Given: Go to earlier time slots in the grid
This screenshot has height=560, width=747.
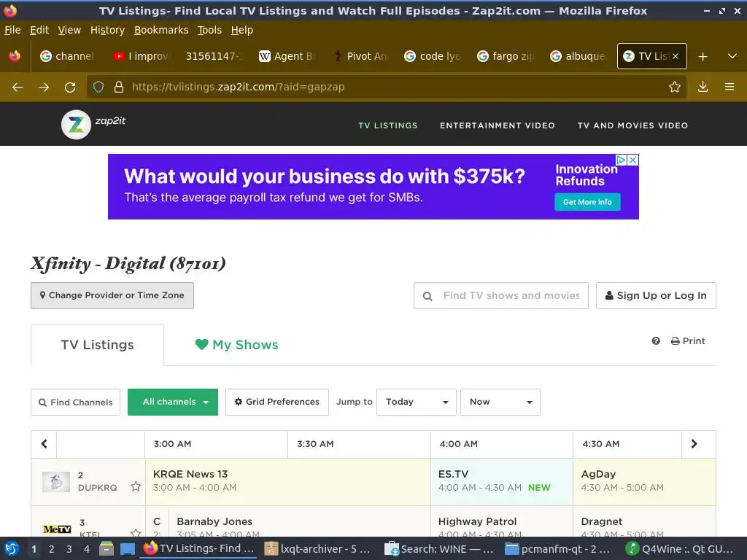Looking at the screenshot, I should point(44,444).
